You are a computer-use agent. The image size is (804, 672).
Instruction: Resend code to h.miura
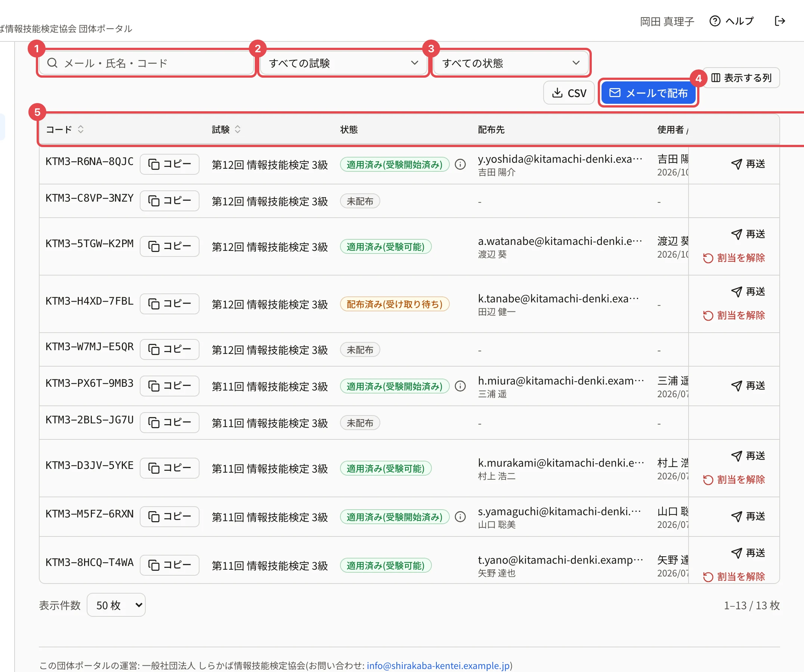click(x=748, y=386)
